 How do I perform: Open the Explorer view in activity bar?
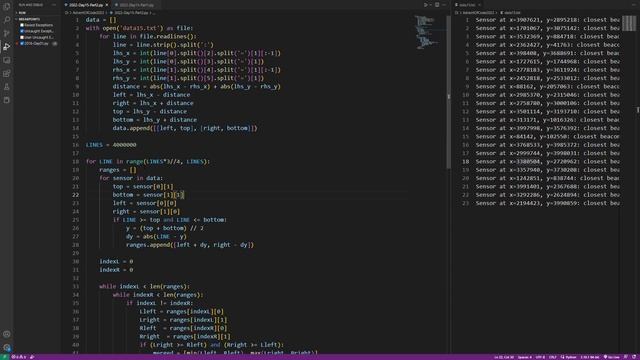[x=7, y=7]
